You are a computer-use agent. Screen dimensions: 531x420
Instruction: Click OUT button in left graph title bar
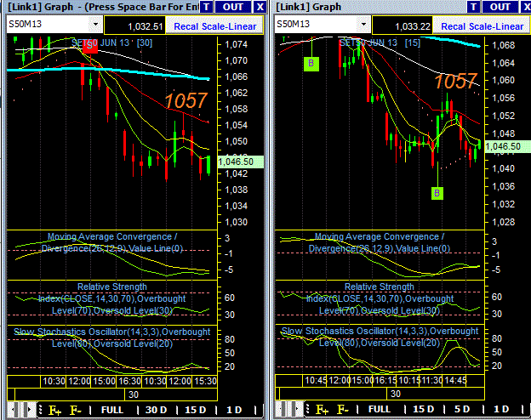(x=232, y=7)
